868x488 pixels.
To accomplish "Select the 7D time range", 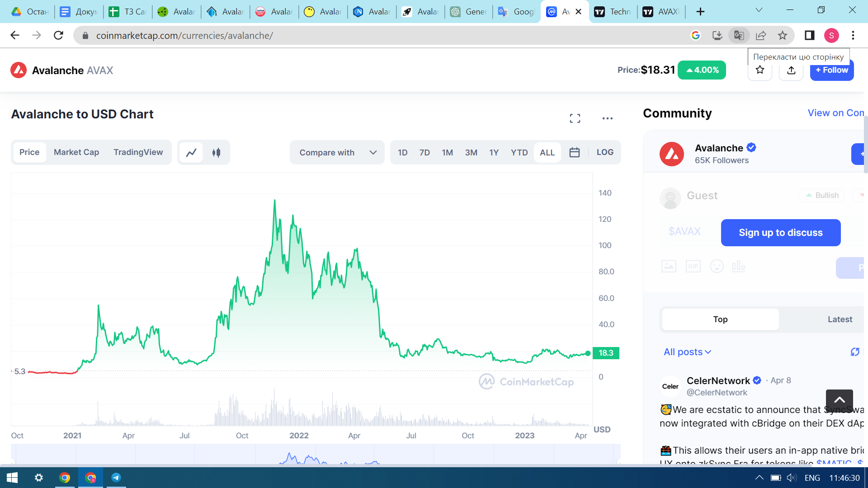I will tap(425, 153).
